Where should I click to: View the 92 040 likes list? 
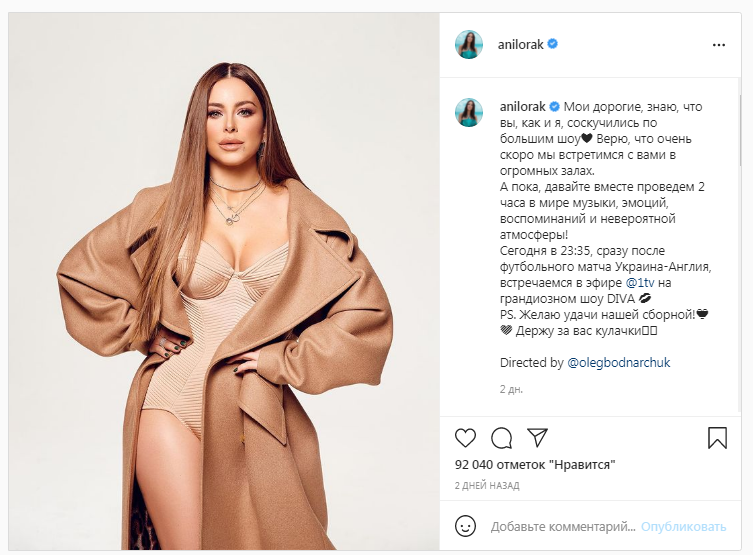tap(535, 465)
